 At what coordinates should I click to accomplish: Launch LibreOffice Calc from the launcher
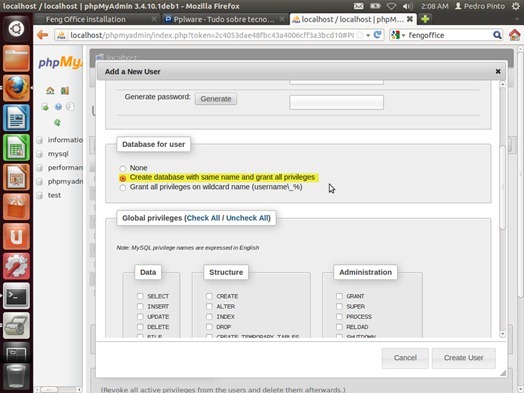point(16,147)
